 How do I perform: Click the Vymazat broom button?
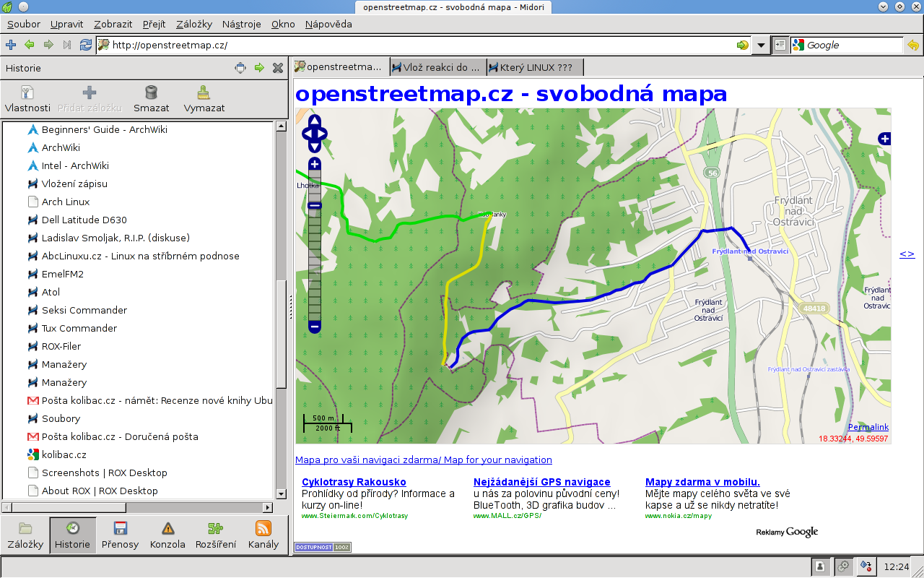tap(204, 100)
